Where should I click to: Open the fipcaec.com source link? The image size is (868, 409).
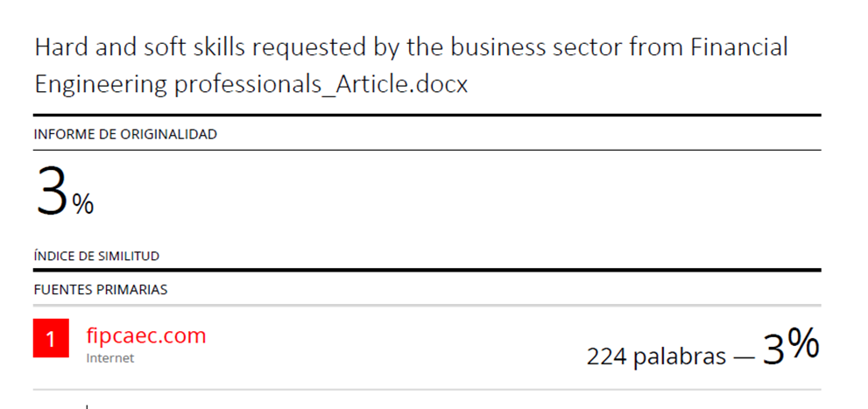click(x=146, y=335)
